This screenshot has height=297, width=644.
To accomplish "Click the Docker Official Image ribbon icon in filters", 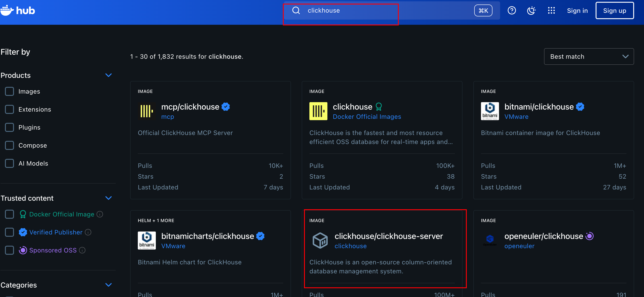I will click(23, 214).
